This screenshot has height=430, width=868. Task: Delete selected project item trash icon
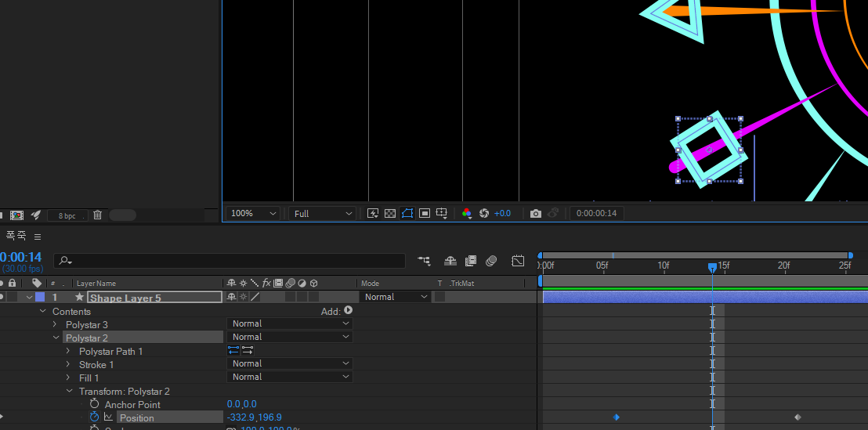click(x=97, y=215)
